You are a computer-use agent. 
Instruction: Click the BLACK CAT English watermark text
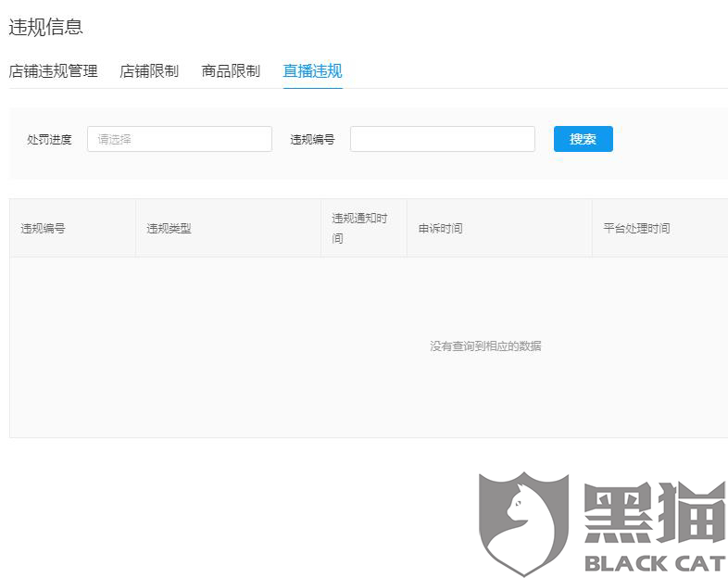click(x=655, y=563)
